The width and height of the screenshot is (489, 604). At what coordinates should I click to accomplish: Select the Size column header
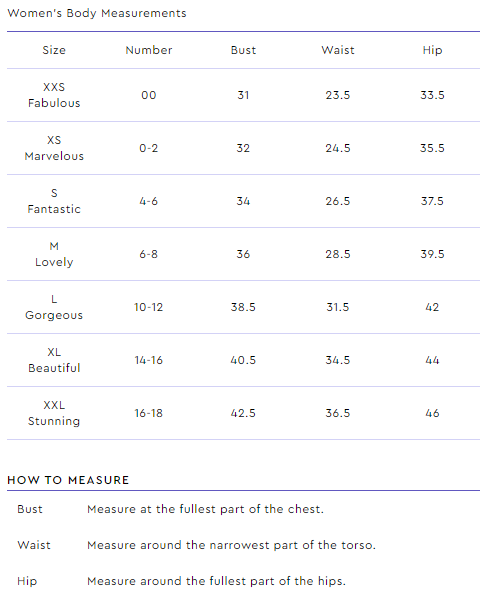click(x=54, y=50)
